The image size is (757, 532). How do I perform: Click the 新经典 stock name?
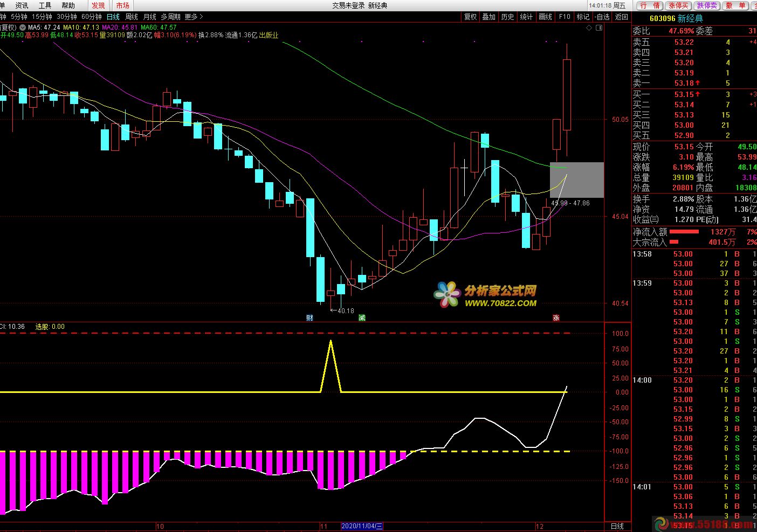click(691, 18)
